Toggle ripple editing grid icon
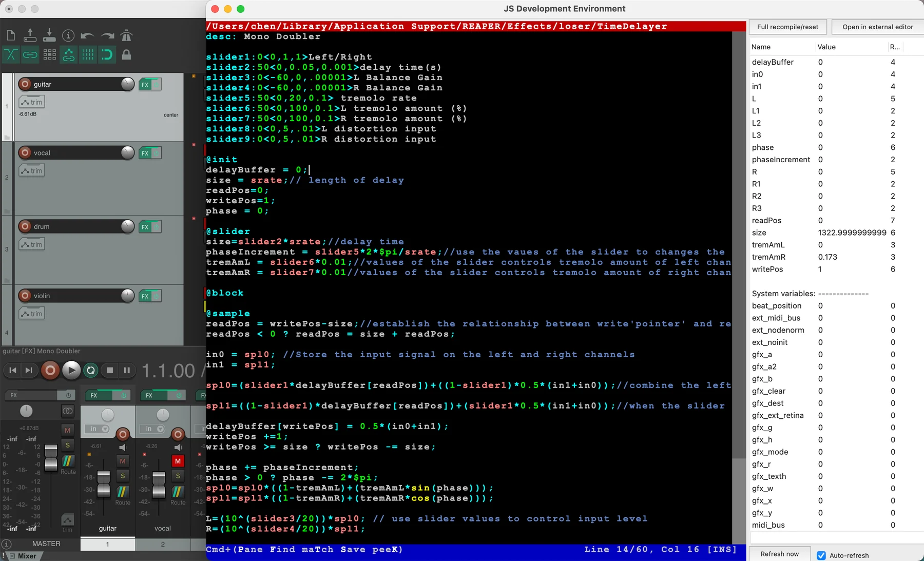Screen dimensions: 924x561 [x=49, y=54]
